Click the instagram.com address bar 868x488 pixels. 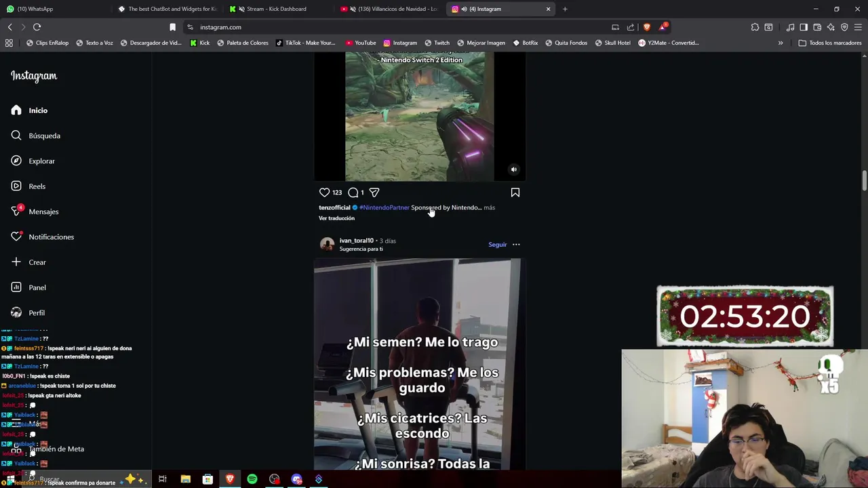pos(400,27)
